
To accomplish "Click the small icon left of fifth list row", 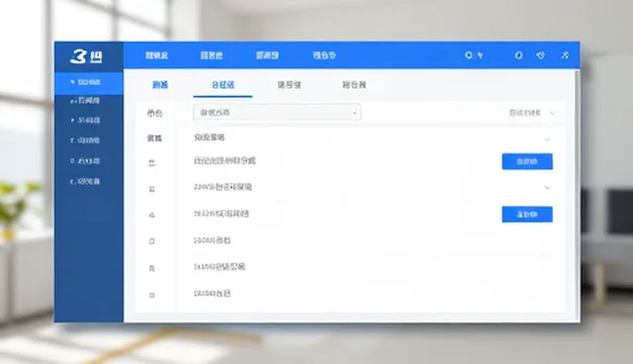I will click(152, 241).
